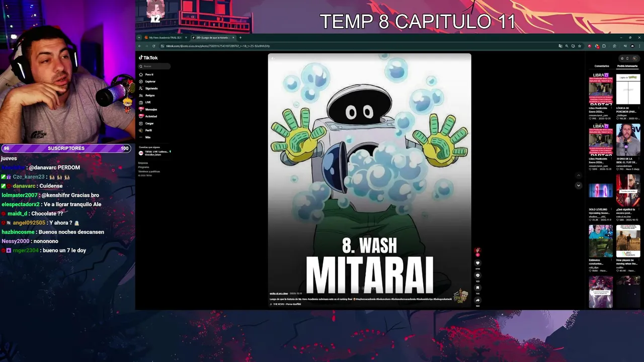Open How players be moving thumbnail
Viewport: 644px width, 362px height.
tap(628, 241)
